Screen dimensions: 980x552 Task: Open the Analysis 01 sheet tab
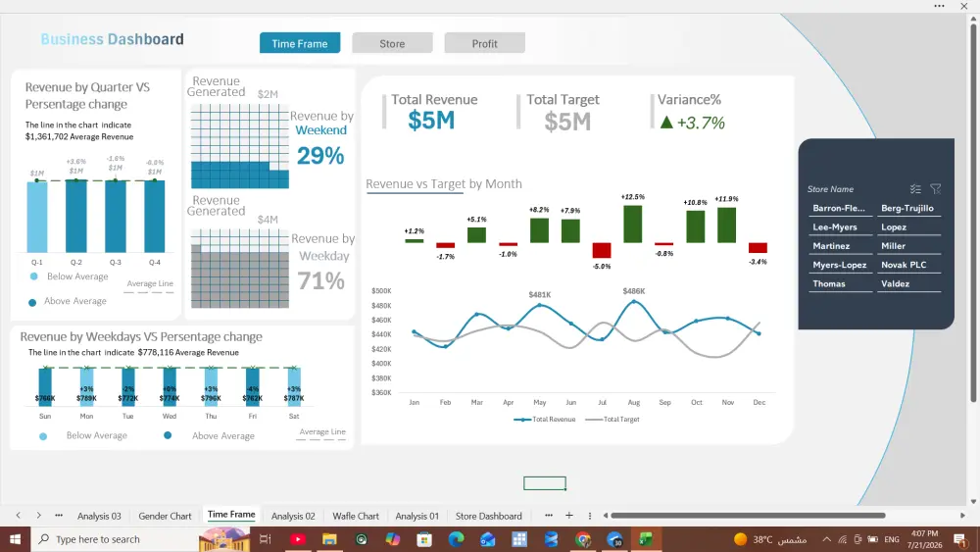(416, 516)
